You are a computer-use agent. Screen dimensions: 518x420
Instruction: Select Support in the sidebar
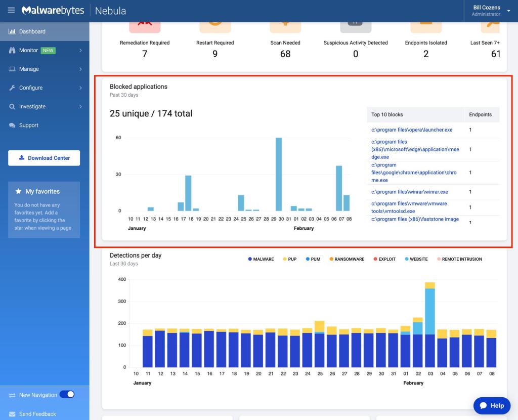click(x=28, y=125)
